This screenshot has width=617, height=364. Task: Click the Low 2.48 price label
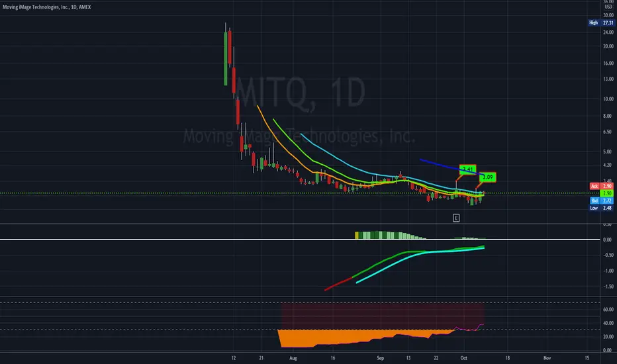(601, 208)
